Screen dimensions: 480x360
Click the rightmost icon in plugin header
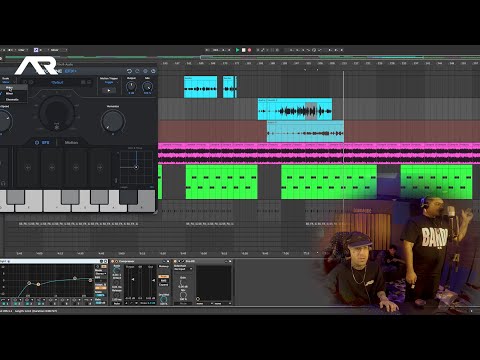153,71
